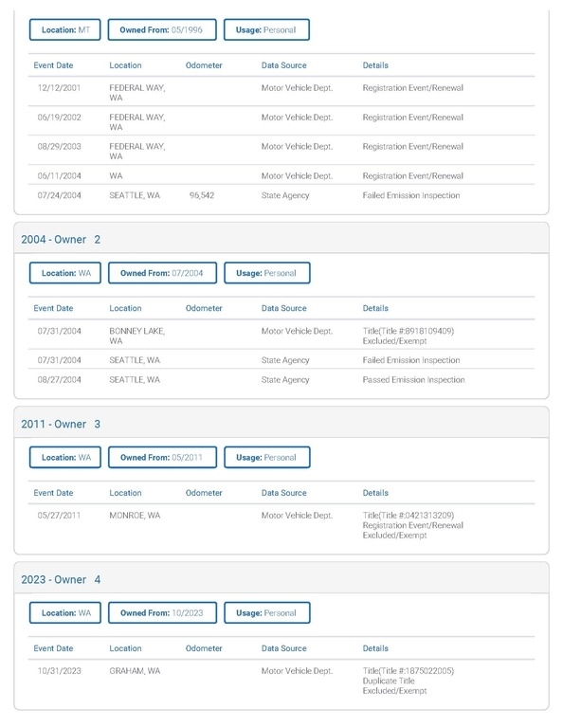Click the Title #8918109409 details entry
563x728 pixels.
(x=408, y=331)
